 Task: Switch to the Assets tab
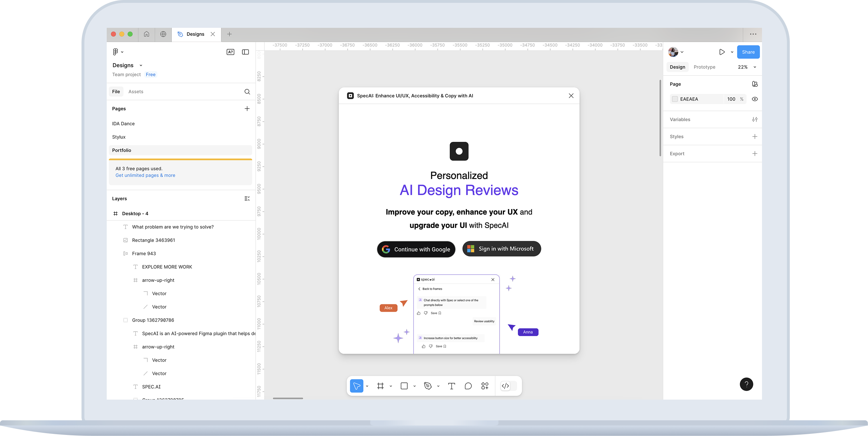[x=136, y=92]
